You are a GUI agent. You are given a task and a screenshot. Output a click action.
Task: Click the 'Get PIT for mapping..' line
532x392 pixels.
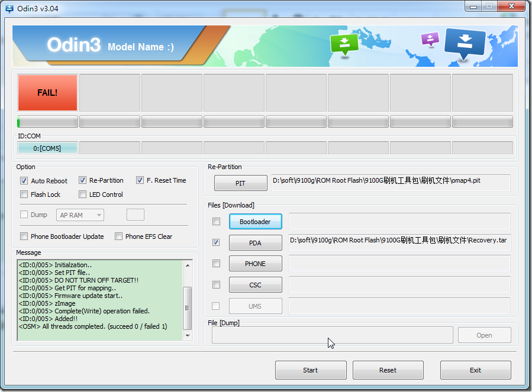pyautogui.click(x=67, y=288)
